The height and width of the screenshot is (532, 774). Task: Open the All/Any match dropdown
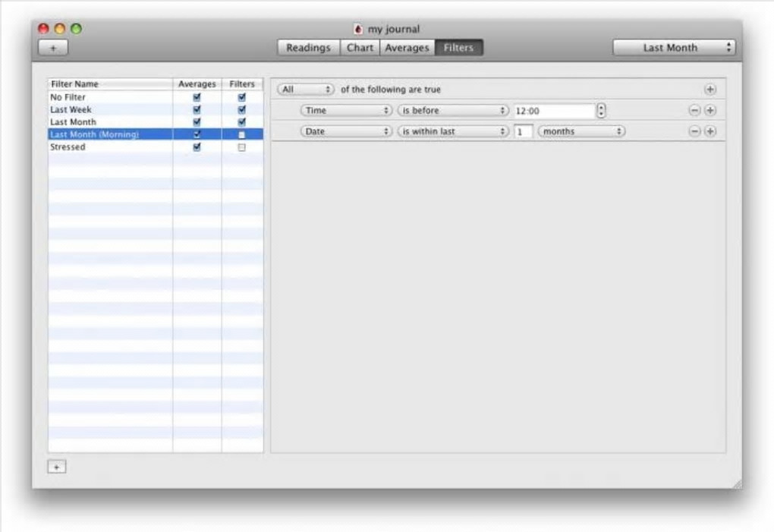pos(306,90)
